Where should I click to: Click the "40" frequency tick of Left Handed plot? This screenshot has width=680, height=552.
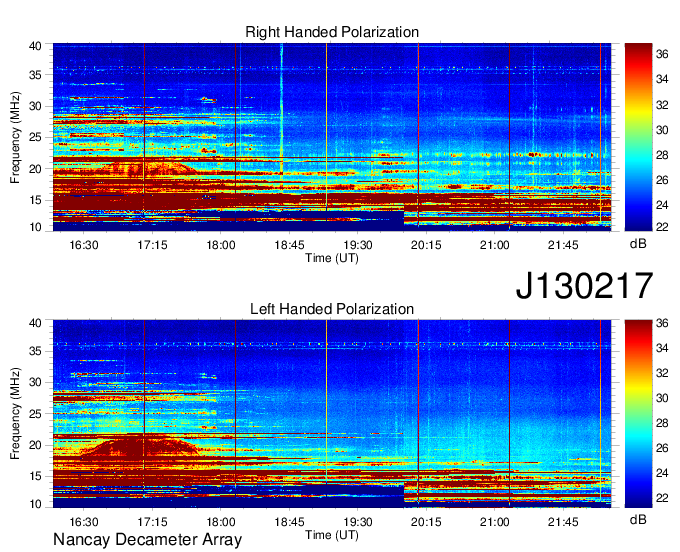(x=35, y=323)
